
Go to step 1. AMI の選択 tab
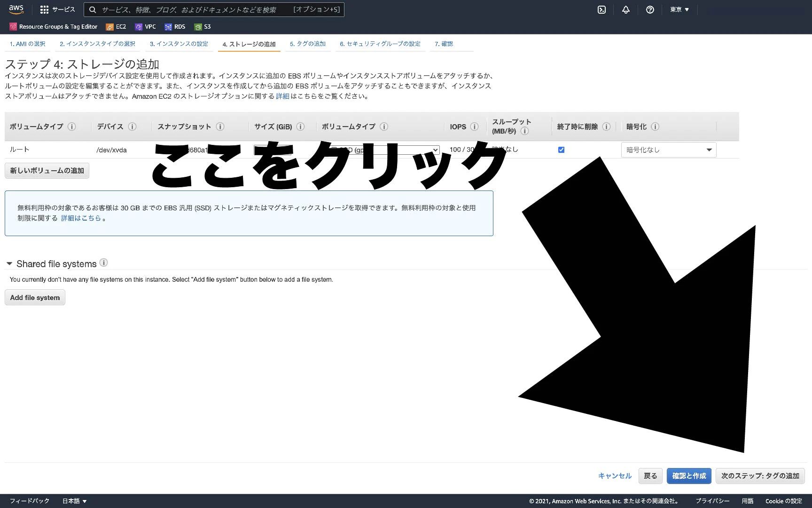tap(27, 44)
